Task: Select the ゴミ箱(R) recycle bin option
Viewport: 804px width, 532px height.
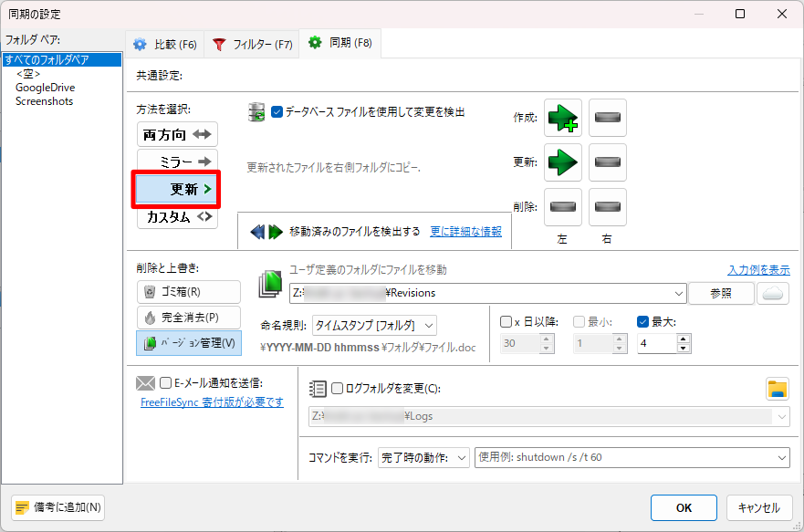Action: tap(188, 292)
